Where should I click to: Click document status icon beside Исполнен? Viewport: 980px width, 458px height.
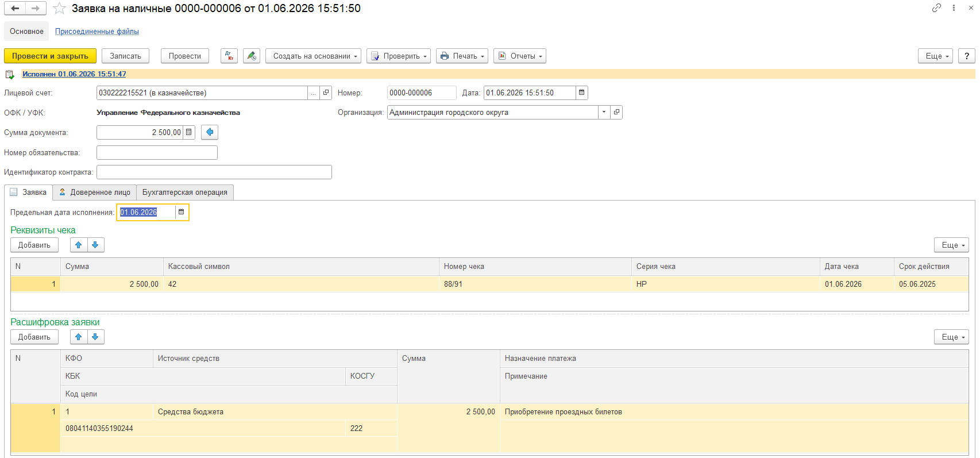10,74
